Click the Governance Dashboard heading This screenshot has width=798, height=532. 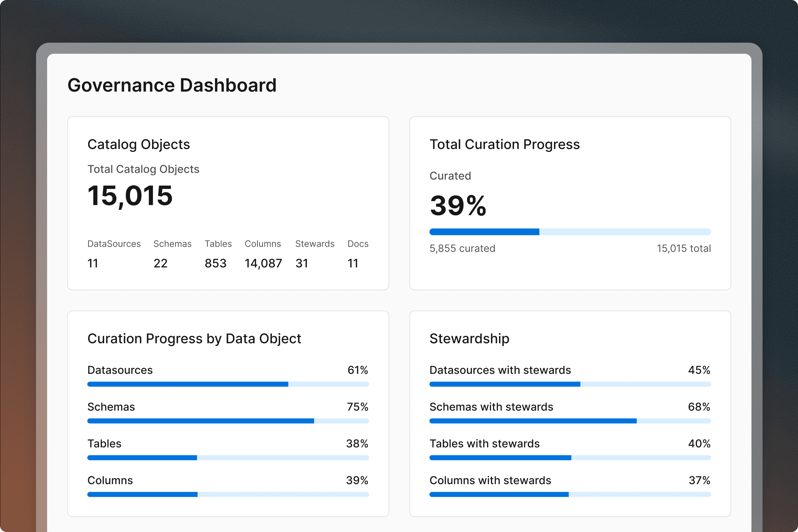click(172, 85)
